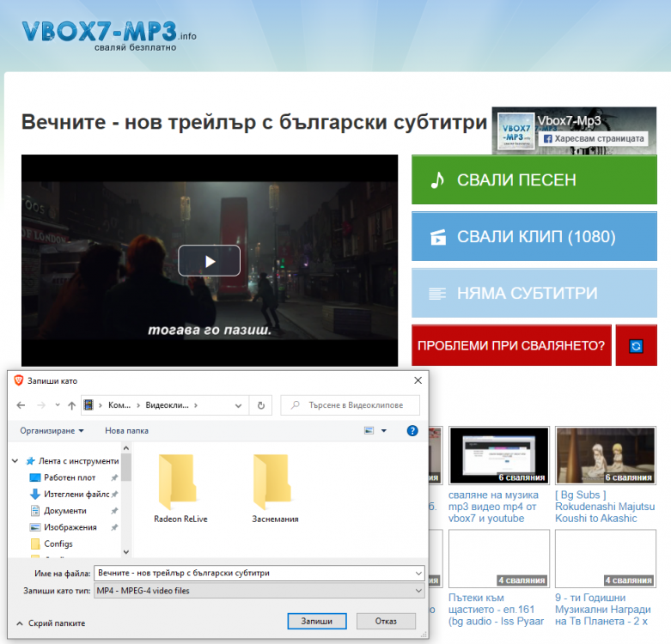Screen dimensions: 671x644
Task: Select the Radeon ReLive folder
Action: point(180,489)
